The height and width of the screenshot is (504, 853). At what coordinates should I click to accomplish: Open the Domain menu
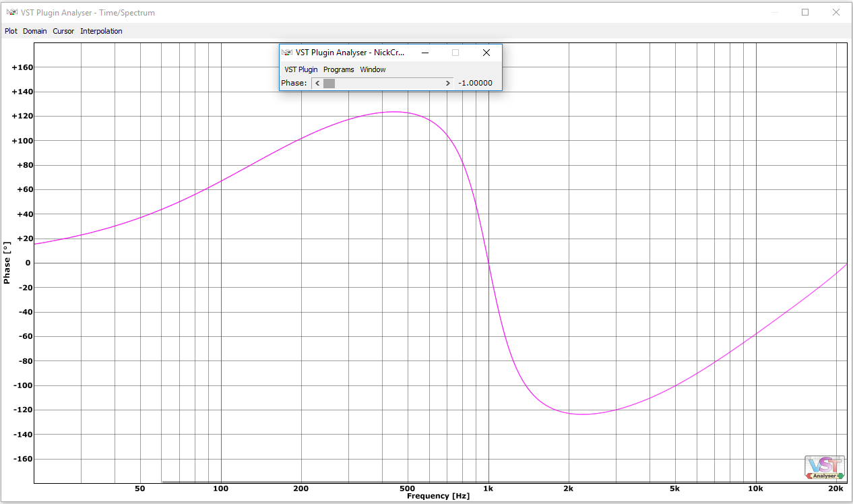(x=35, y=31)
